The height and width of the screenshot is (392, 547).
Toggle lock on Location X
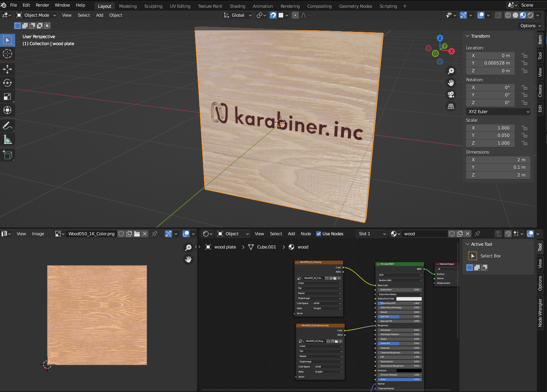coord(524,56)
